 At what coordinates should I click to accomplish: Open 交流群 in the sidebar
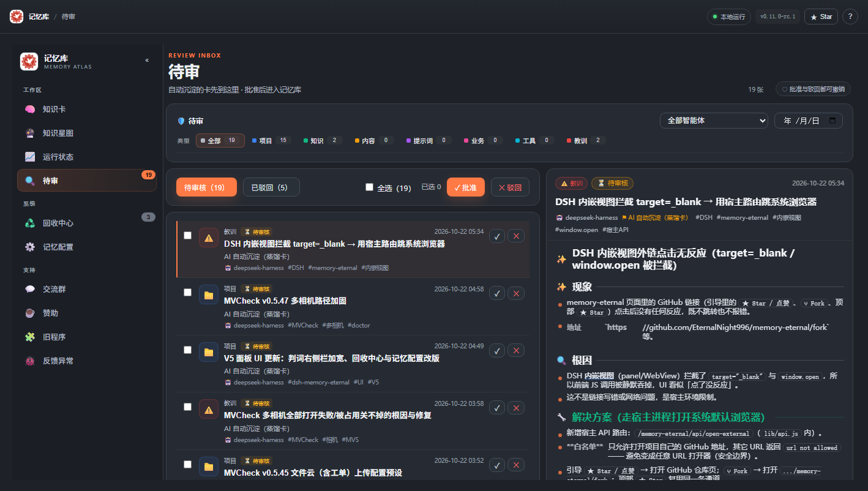[x=87, y=289]
